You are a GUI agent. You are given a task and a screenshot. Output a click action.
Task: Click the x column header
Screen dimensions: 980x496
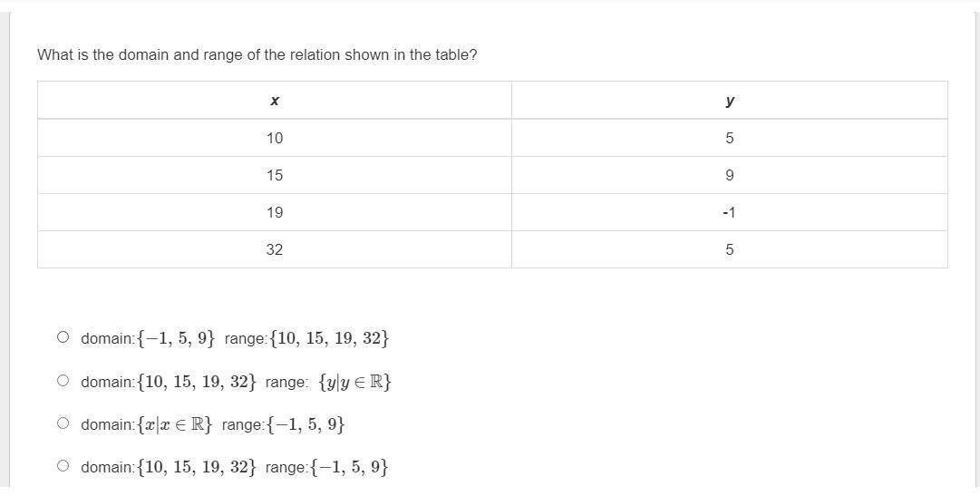pos(275,101)
